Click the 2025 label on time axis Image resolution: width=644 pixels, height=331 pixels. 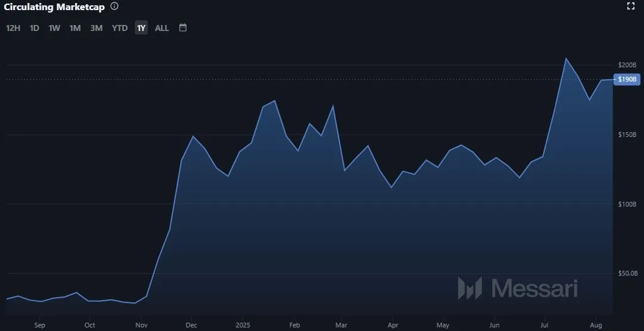click(242, 325)
